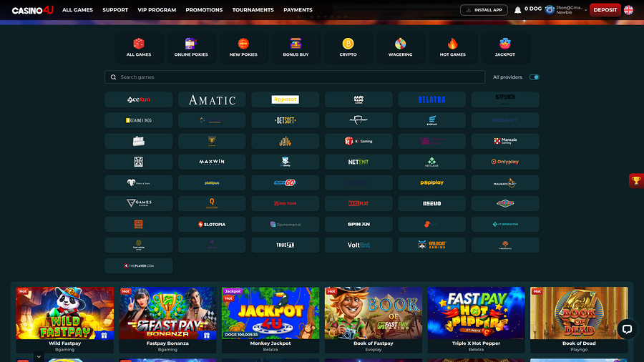The height and width of the screenshot is (362, 644).
Task: Expand the bottom-left chevron panel
Action: click(39, 357)
